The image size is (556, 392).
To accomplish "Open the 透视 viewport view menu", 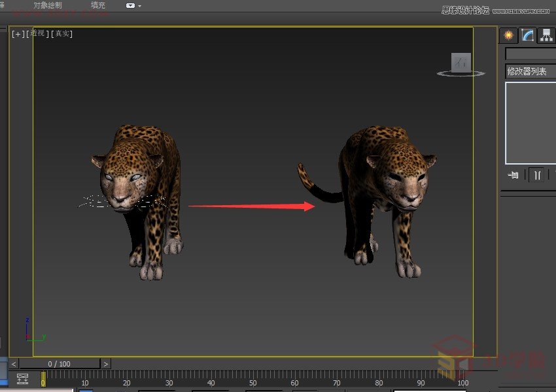I will [37, 34].
